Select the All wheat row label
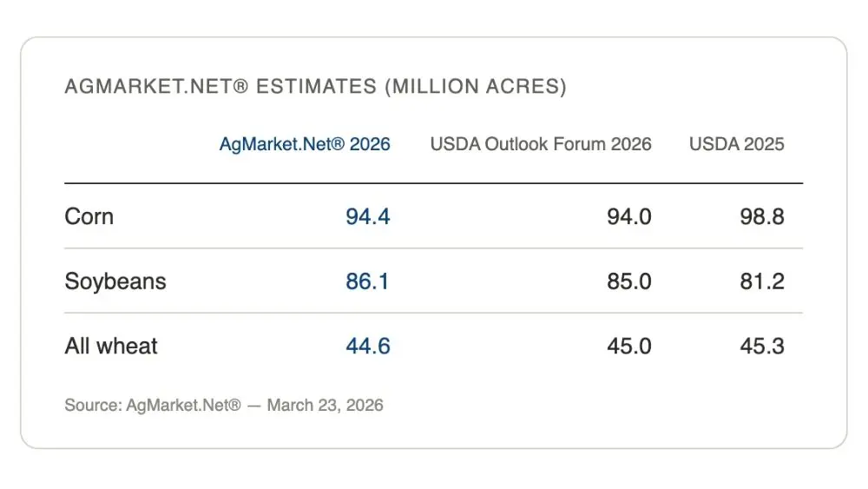The width and height of the screenshot is (868, 489). [111, 347]
